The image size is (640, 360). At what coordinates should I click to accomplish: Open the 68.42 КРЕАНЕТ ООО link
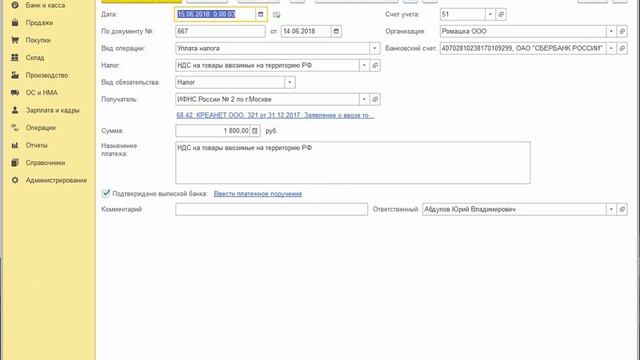pos(275,116)
